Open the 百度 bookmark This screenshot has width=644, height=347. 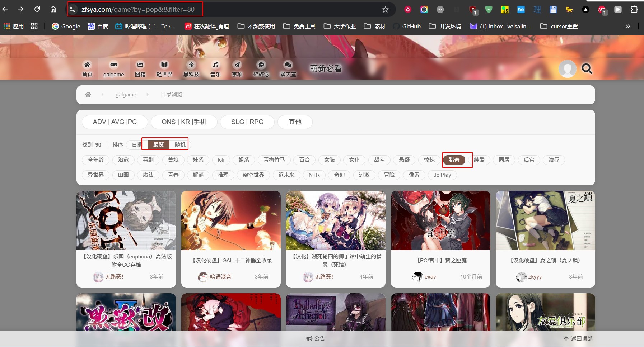[98, 26]
